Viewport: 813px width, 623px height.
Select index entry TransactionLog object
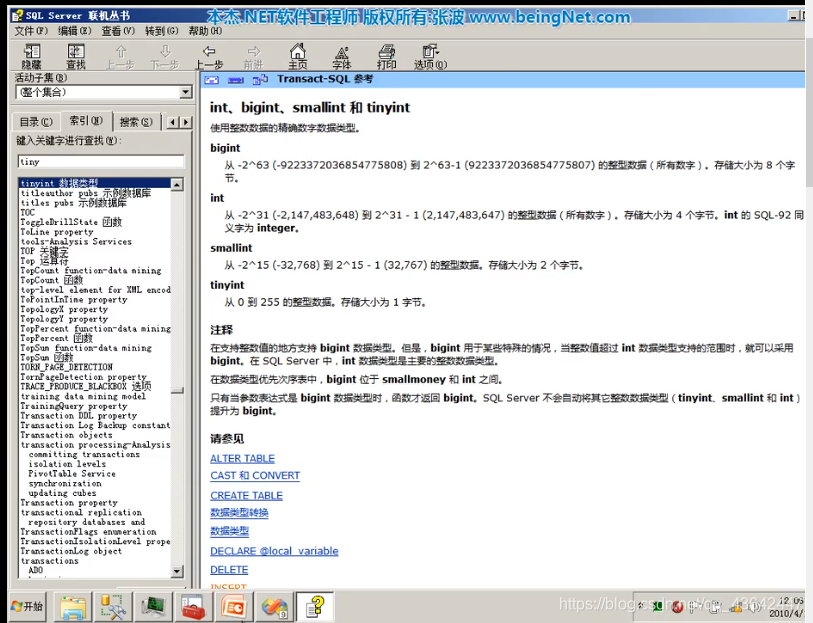(71, 551)
